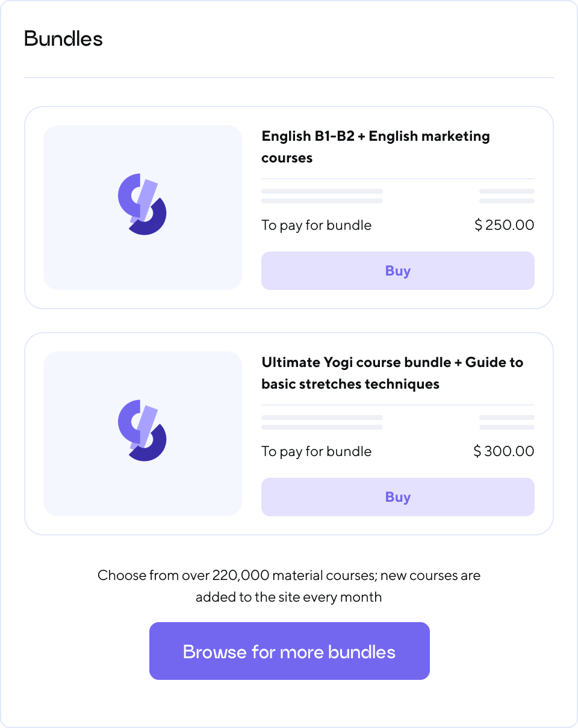
Task: Click left placeholder lines in English bundle card
Action: coord(322,196)
